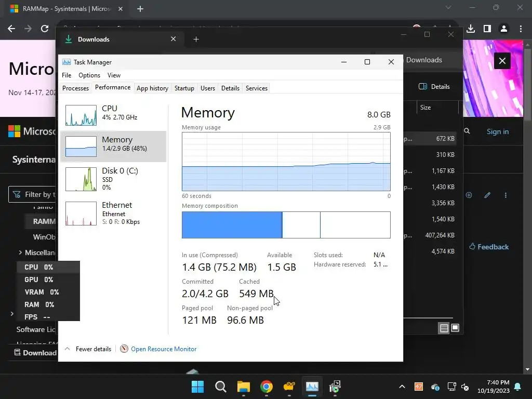The image size is (532, 399).
Task: Select the 407,264 KB file row
Action: (430, 235)
